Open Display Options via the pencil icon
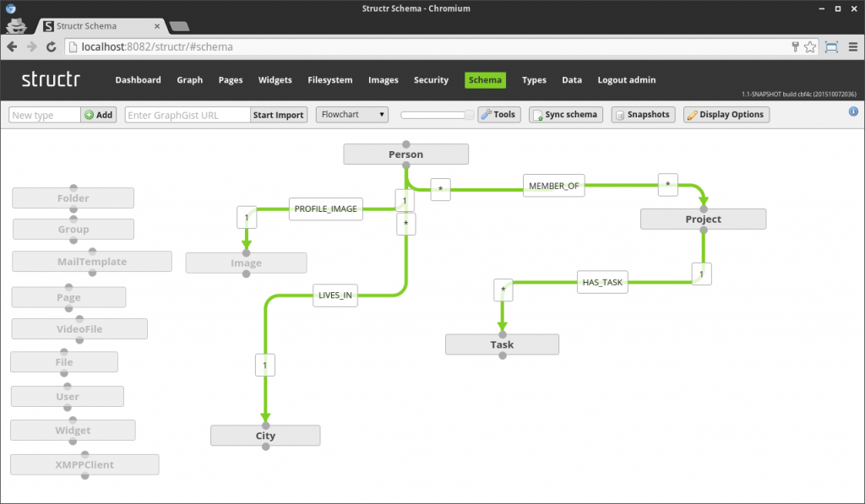 point(694,114)
